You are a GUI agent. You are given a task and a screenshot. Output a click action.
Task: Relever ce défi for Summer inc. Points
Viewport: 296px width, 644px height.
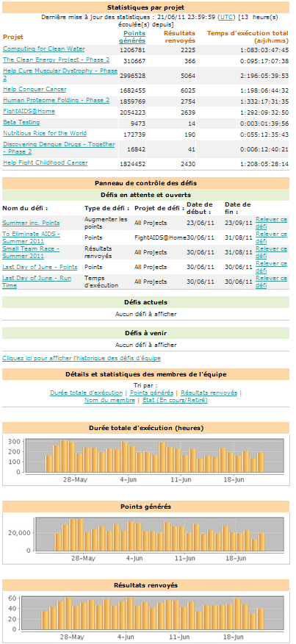pos(271,223)
